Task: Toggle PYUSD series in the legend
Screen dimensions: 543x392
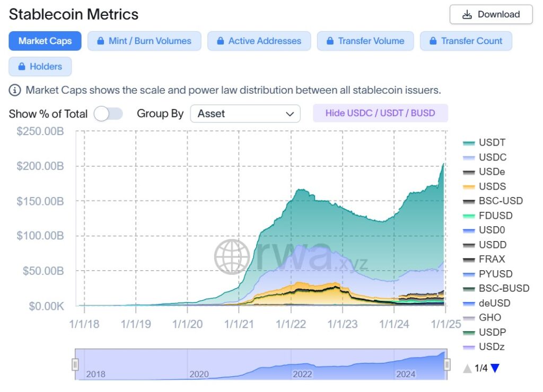Action: [484, 274]
